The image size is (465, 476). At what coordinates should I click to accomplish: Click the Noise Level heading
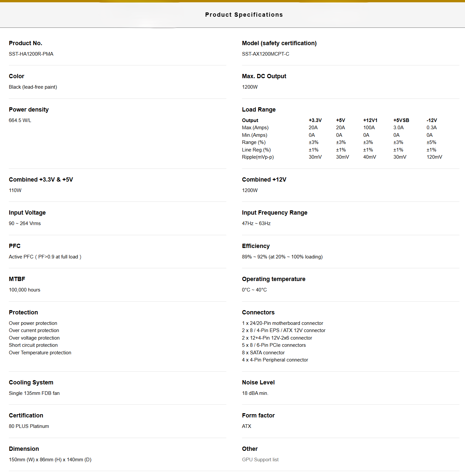258,382
